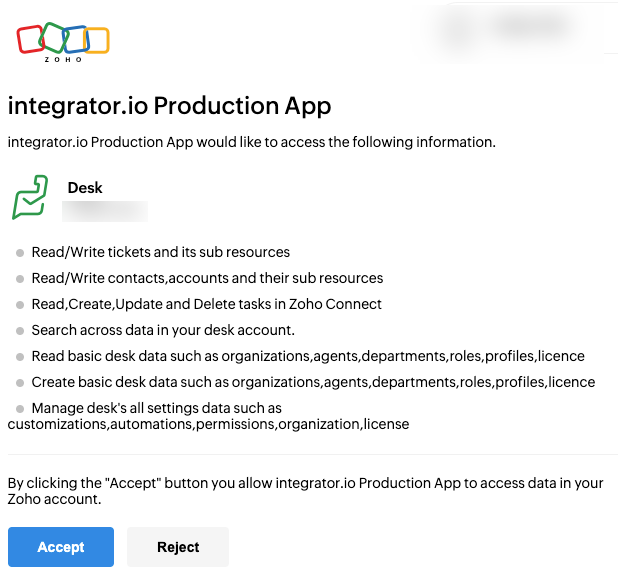Click Search across data in your desk account
The image size is (618, 573).
163,330
